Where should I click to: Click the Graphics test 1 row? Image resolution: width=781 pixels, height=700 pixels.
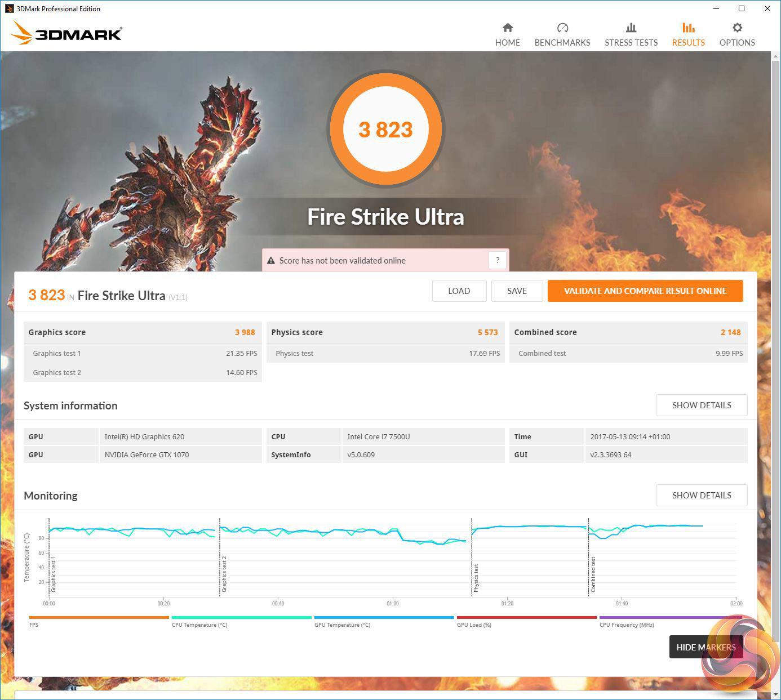point(143,354)
